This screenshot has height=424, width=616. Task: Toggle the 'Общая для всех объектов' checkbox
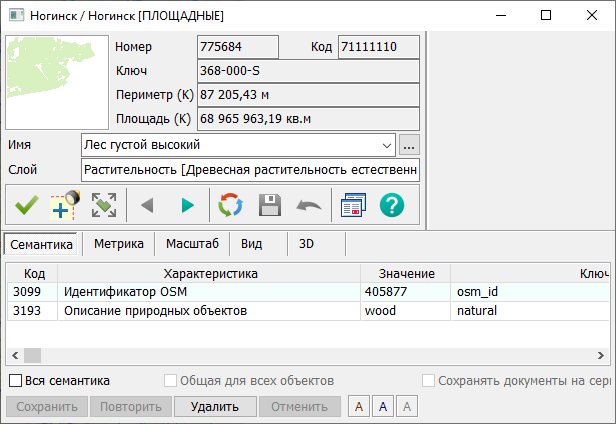tap(171, 381)
